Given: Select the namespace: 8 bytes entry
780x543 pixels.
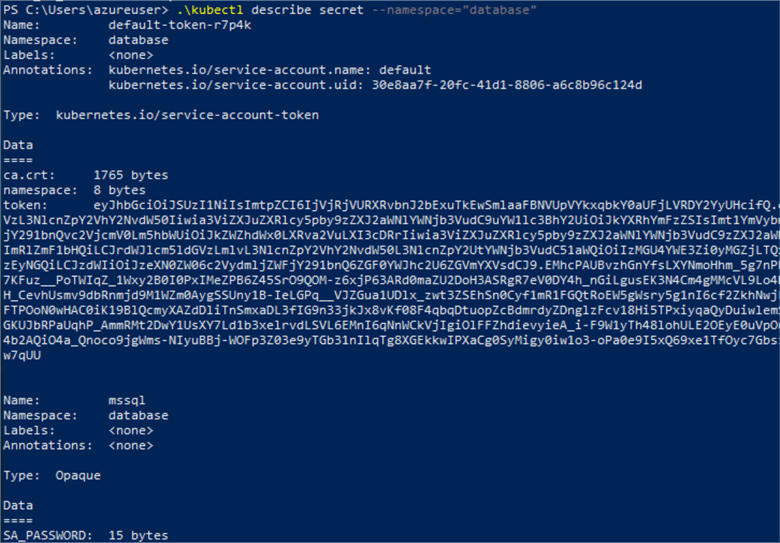Looking at the screenshot, I should [x=74, y=190].
